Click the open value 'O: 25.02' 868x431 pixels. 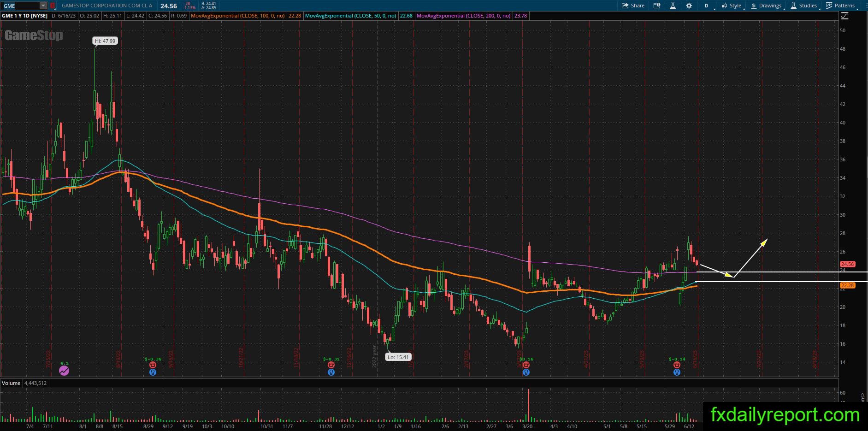89,16
